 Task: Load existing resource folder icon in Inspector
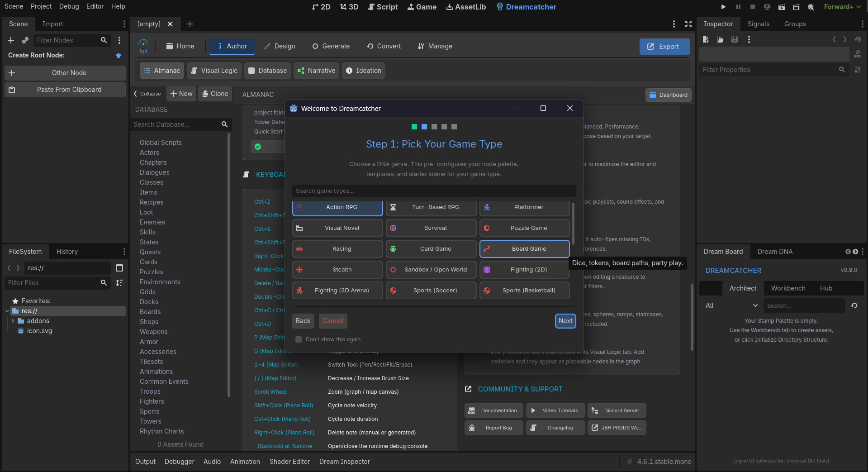point(720,39)
